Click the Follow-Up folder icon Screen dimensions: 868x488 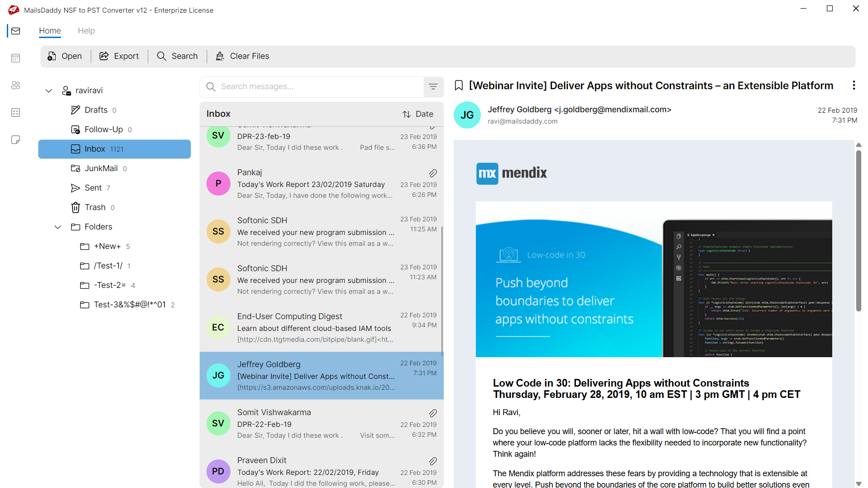[x=75, y=129]
